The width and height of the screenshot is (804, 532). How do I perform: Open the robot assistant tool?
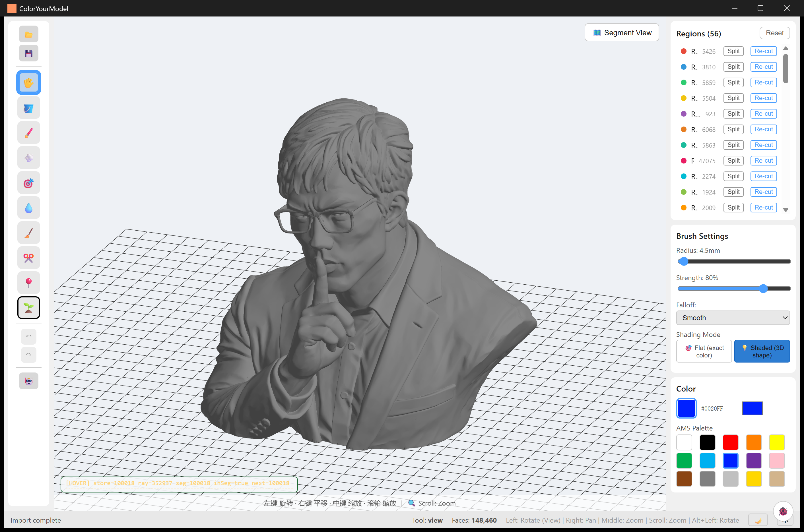click(28, 381)
